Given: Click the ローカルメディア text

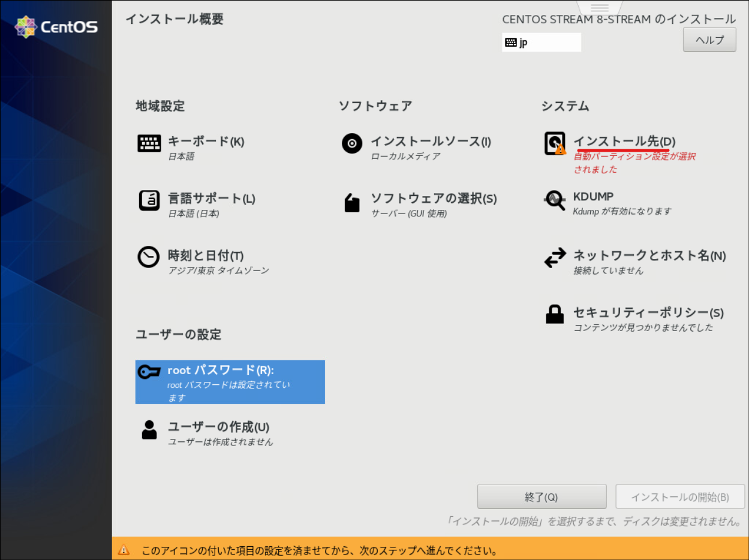Looking at the screenshot, I should pos(405,156).
